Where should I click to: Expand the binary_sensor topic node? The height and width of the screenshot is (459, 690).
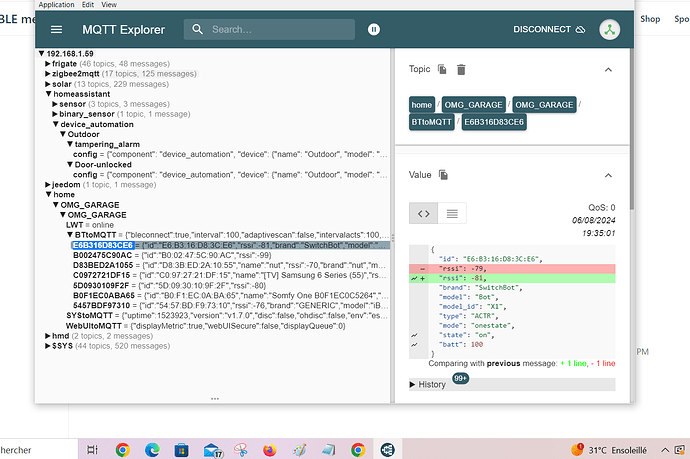click(x=55, y=114)
